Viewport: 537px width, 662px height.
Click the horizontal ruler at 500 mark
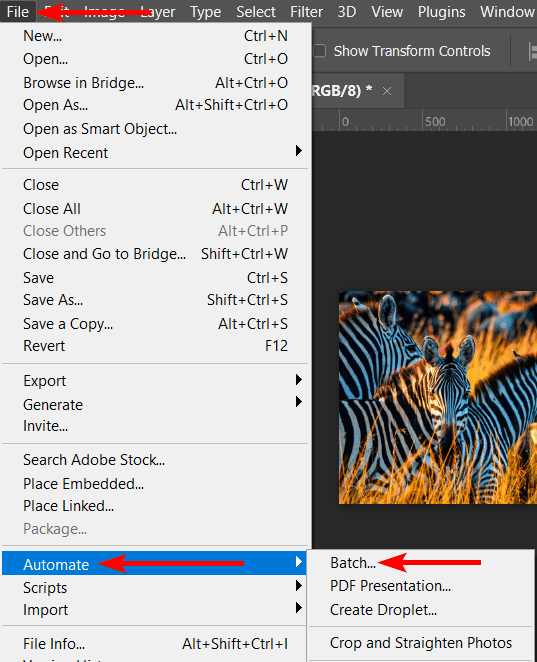[435, 122]
